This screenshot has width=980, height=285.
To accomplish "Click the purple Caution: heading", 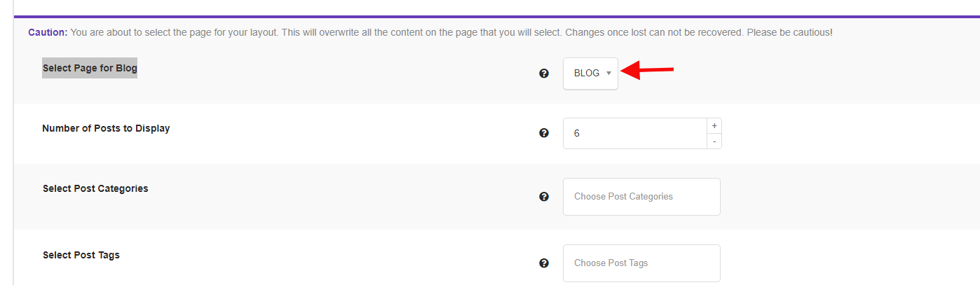I will [48, 32].
